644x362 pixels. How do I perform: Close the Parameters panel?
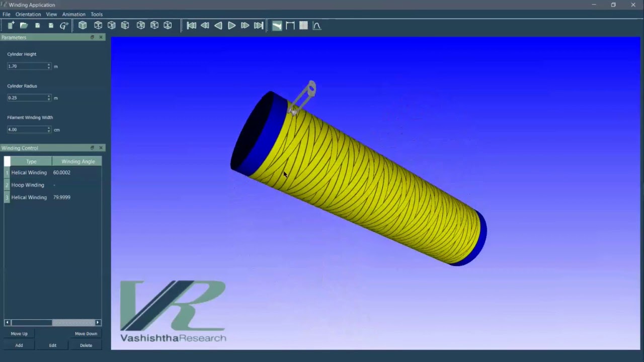(101, 37)
